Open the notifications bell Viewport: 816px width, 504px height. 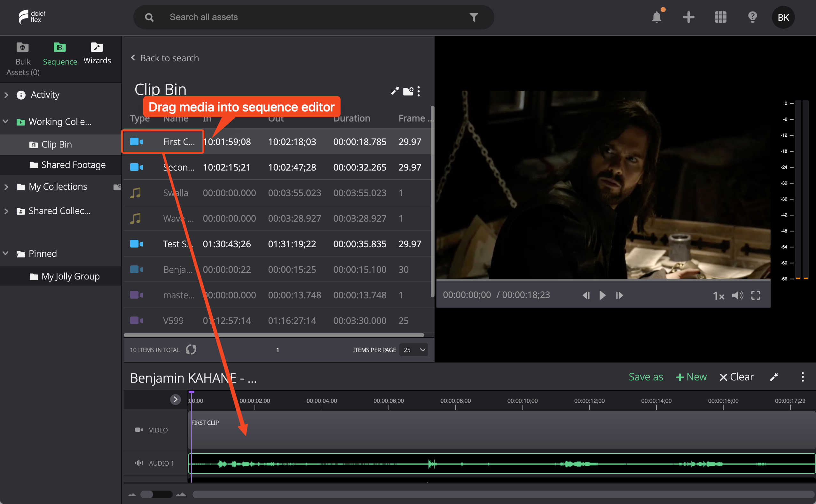coord(656,17)
